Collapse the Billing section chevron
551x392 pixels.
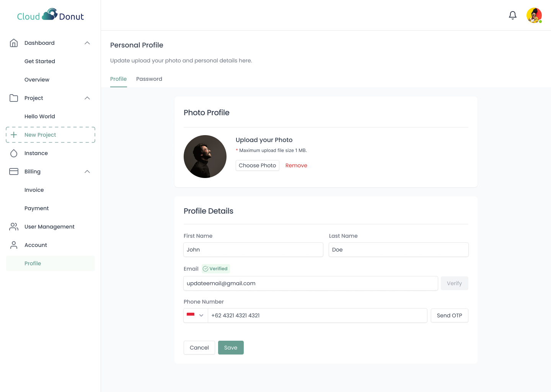click(87, 171)
